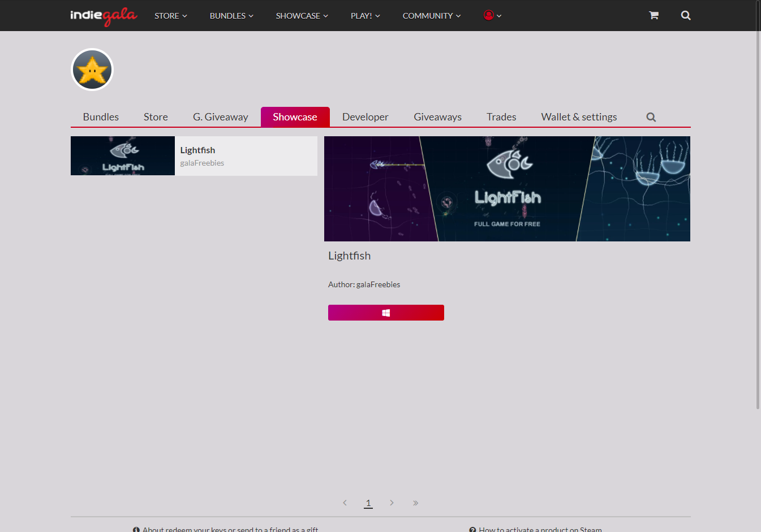This screenshot has width=761, height=532.
Task: Switch to the Trades tab
Action: pos(501,117)
